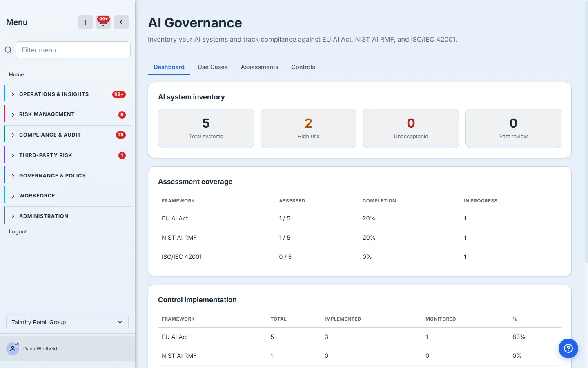Click the TOTAL column header
This screenshot has width=588, height=368.
(x=278, y=319)
